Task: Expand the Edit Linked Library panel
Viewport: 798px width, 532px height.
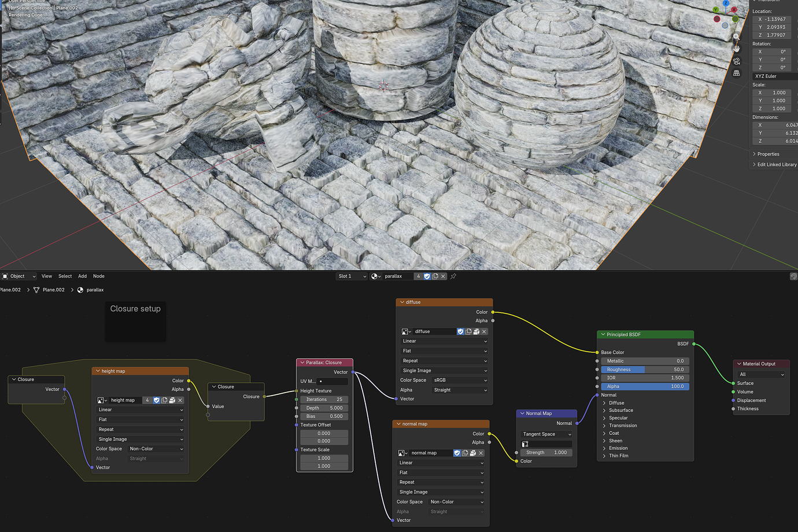Action: coord(775,165)
